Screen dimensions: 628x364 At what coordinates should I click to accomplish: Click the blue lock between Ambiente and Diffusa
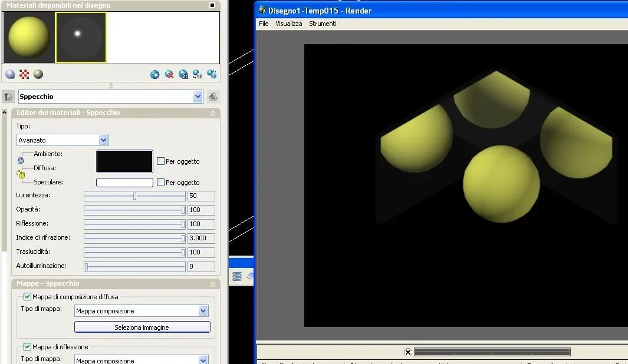coord(20,160)
